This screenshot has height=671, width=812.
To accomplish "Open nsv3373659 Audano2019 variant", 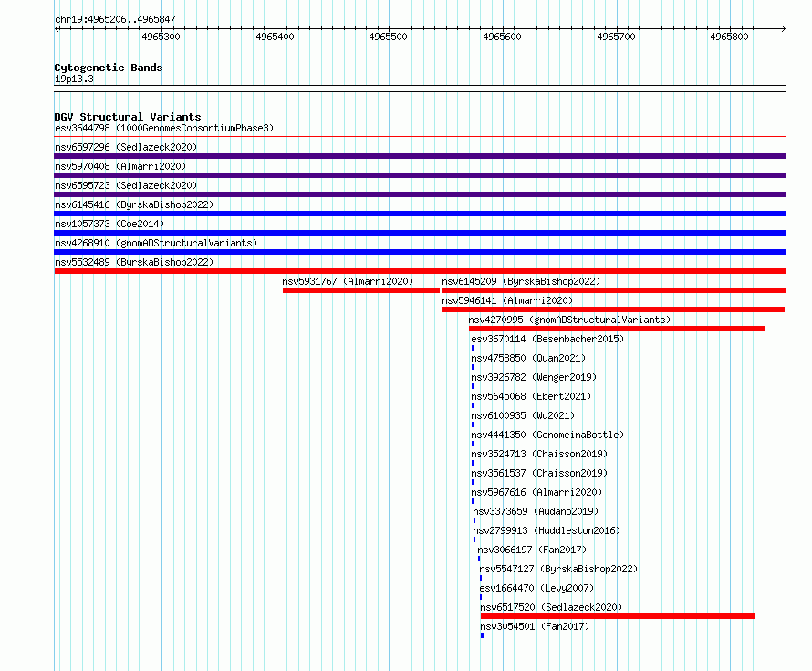I will (536, 511).
